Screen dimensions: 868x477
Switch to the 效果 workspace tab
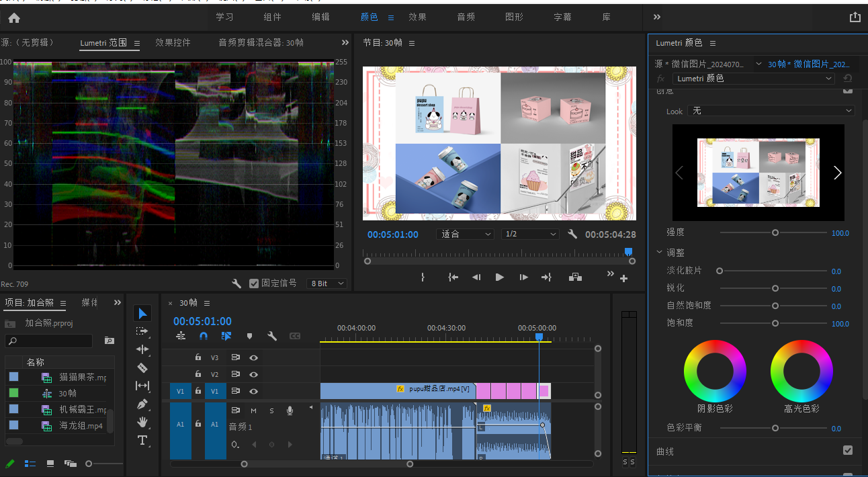417,17
